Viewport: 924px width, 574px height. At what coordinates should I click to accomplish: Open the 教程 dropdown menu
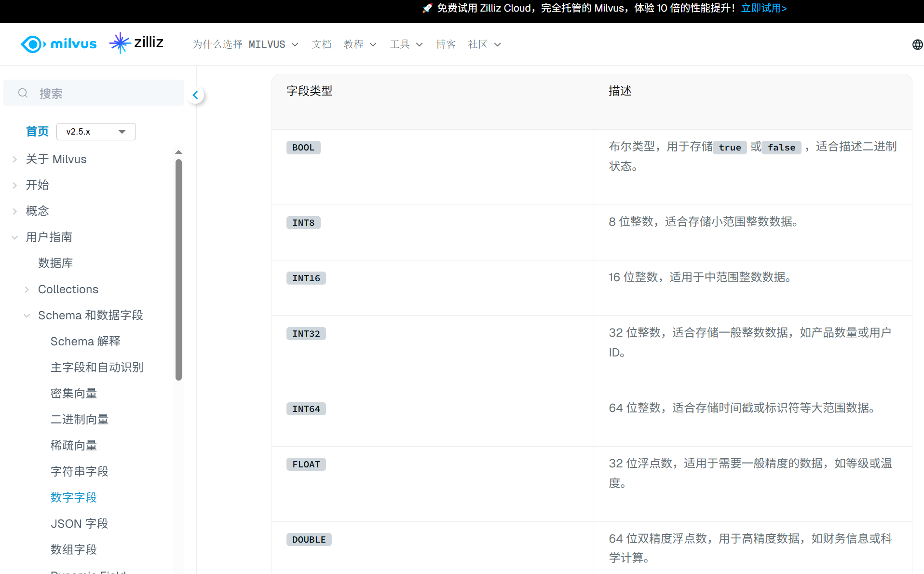(x=360, y=44)
